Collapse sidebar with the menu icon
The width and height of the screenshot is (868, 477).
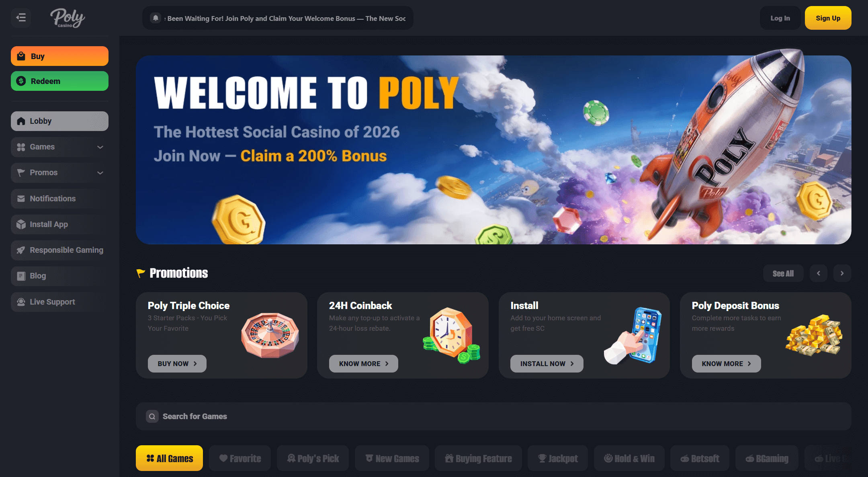point(21,18)
